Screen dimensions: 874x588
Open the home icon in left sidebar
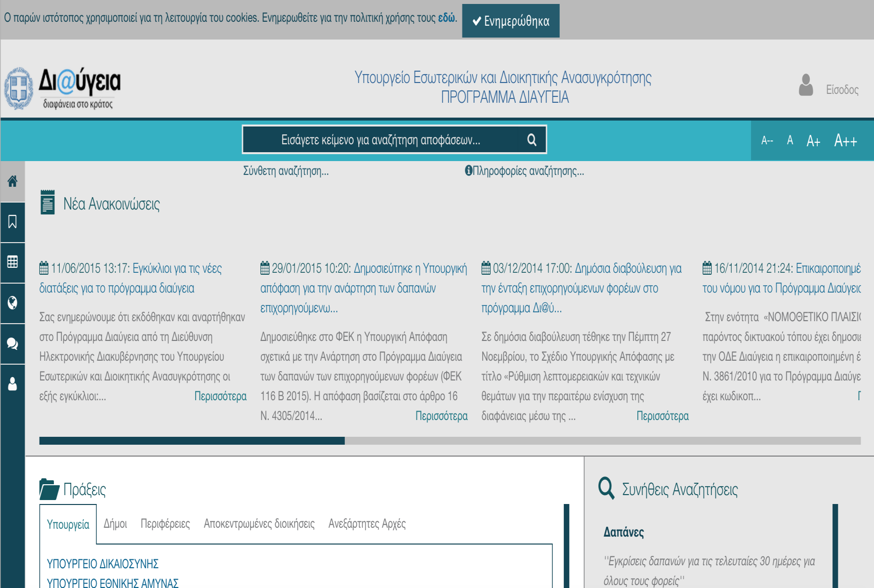pos(12,181)
